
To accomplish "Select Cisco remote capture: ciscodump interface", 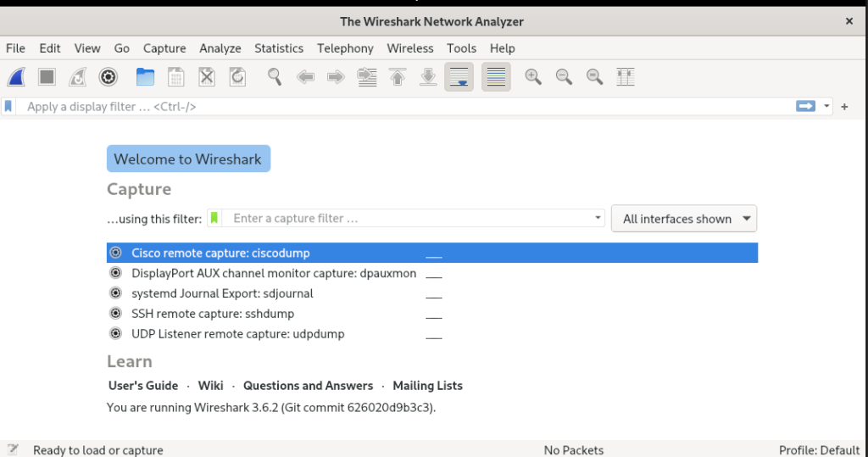I will coord(431,253).
